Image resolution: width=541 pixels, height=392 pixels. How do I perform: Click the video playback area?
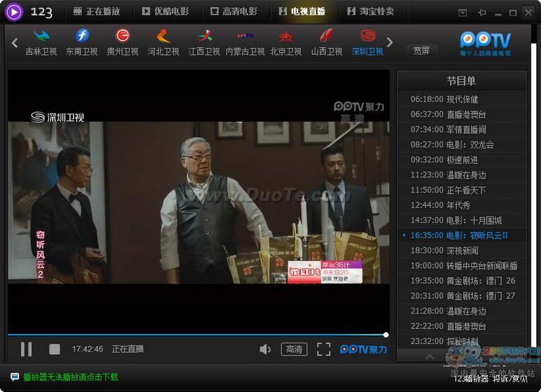199,201
